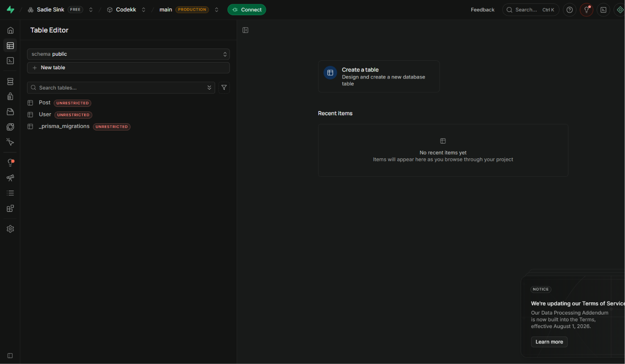Screen dimensions: 625x364
Task: Toggle sidebar expansion at bottom left
Action: pyautogui.click(x=10, y=356)
